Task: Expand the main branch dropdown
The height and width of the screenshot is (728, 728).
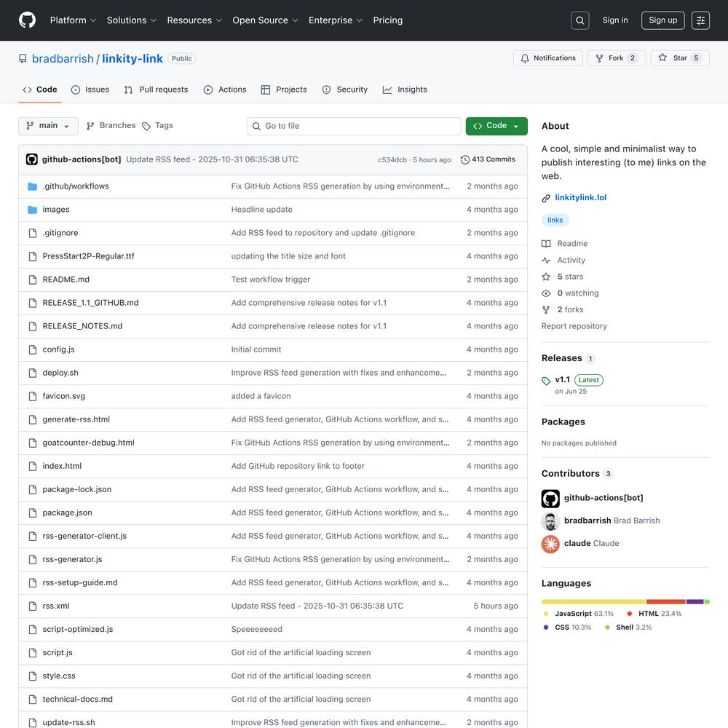Action: (48, 126)
